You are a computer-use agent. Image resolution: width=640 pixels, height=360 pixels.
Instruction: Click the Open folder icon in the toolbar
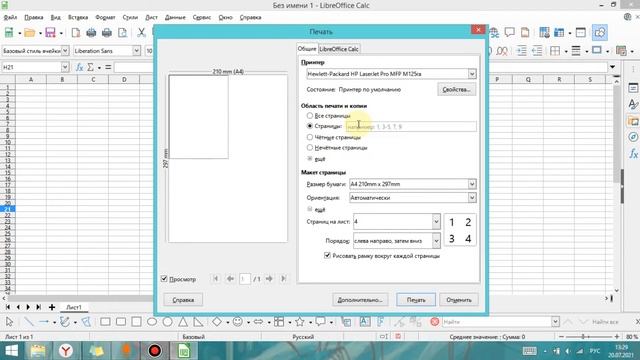(x=29, y=33)
